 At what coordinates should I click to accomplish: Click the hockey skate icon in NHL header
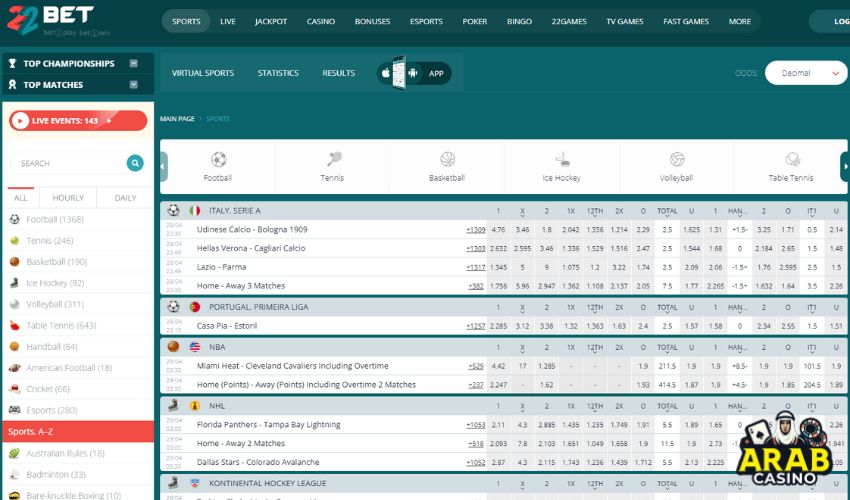(x=173, y=405)
